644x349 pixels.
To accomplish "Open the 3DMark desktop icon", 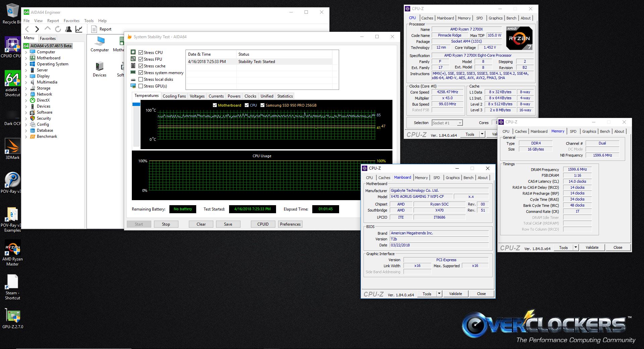I will (x=12, y=149).
